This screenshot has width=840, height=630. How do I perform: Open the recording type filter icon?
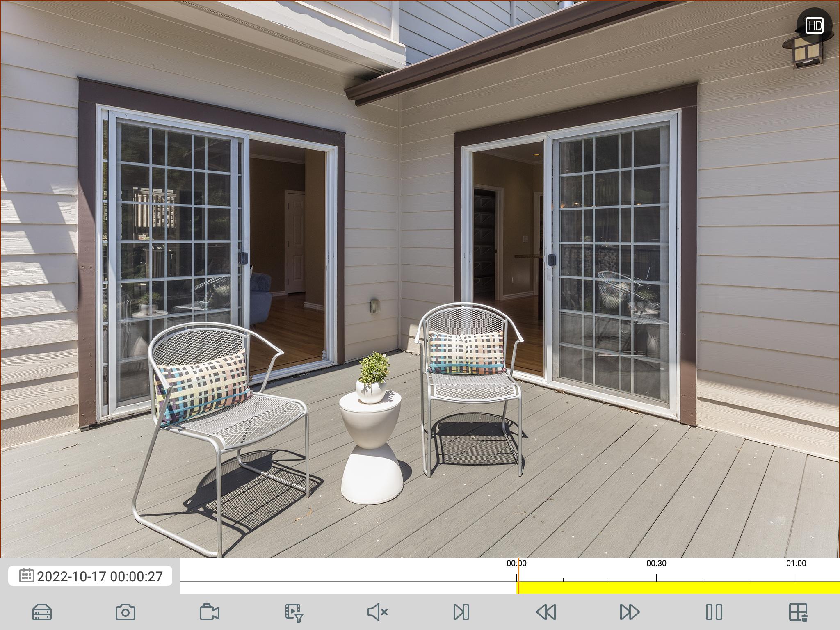tap(294, 612)
